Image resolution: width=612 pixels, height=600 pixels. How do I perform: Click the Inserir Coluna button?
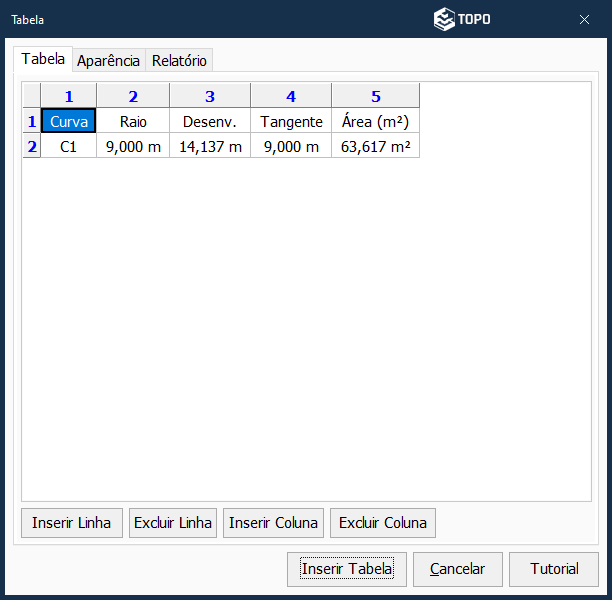273,522
